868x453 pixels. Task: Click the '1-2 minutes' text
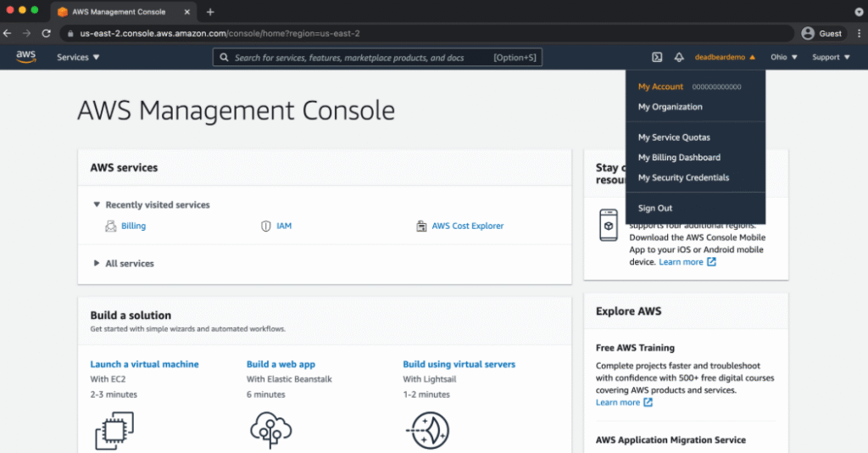pyautogui.click(x=426, y=394)
